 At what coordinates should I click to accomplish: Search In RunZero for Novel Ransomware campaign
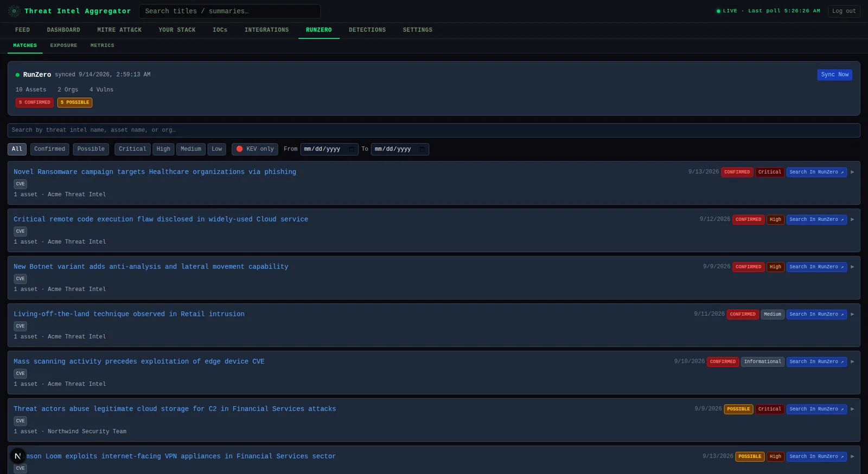pos(816,172)
